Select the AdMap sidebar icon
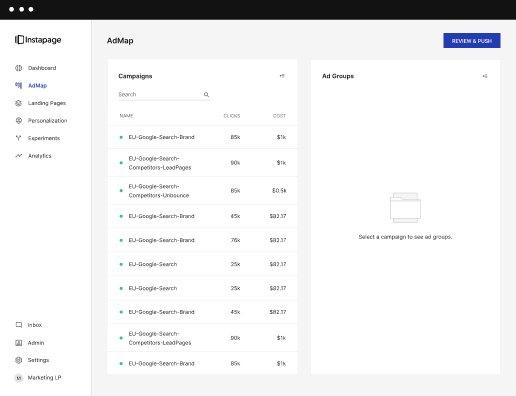 19,85
